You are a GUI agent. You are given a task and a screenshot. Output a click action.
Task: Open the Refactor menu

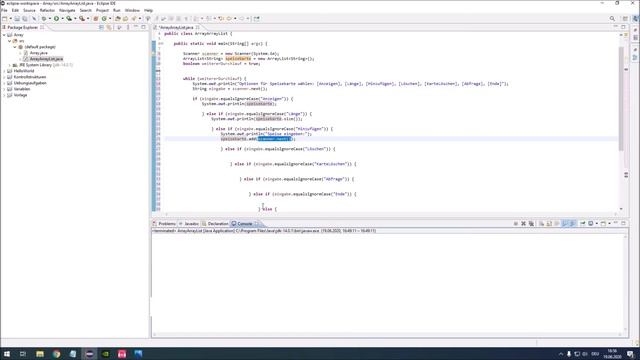(x=47, y=10)
